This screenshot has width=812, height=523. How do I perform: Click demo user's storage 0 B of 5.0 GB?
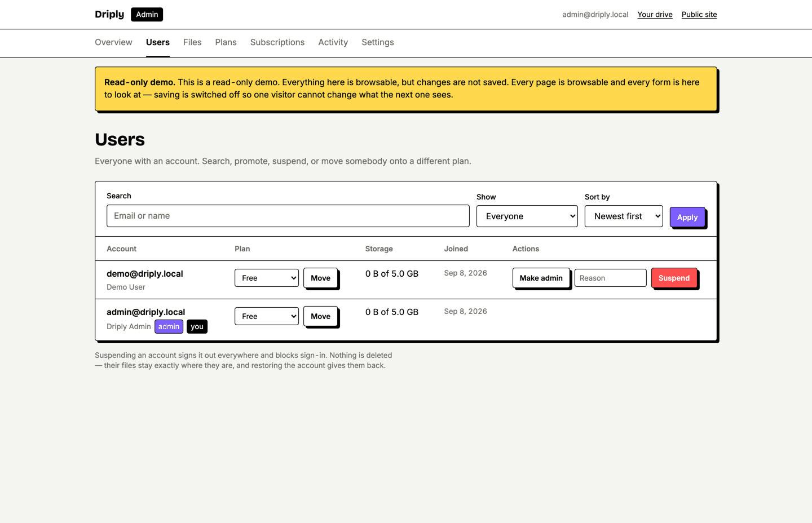tap(392, 274)
